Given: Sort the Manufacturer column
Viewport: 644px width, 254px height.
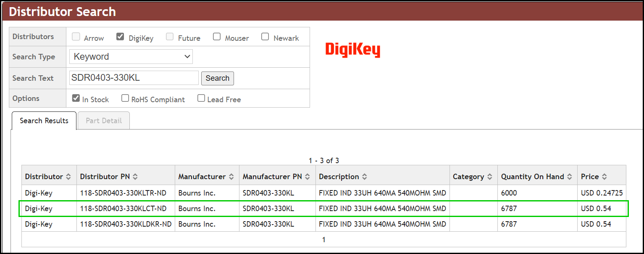Looking at the screenshot, I should [x=231, y=176].
